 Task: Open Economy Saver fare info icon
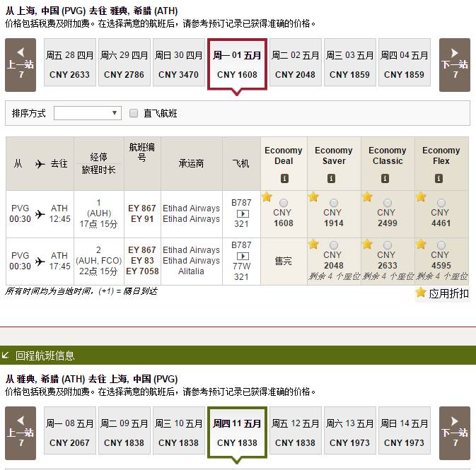pos(331,178)
